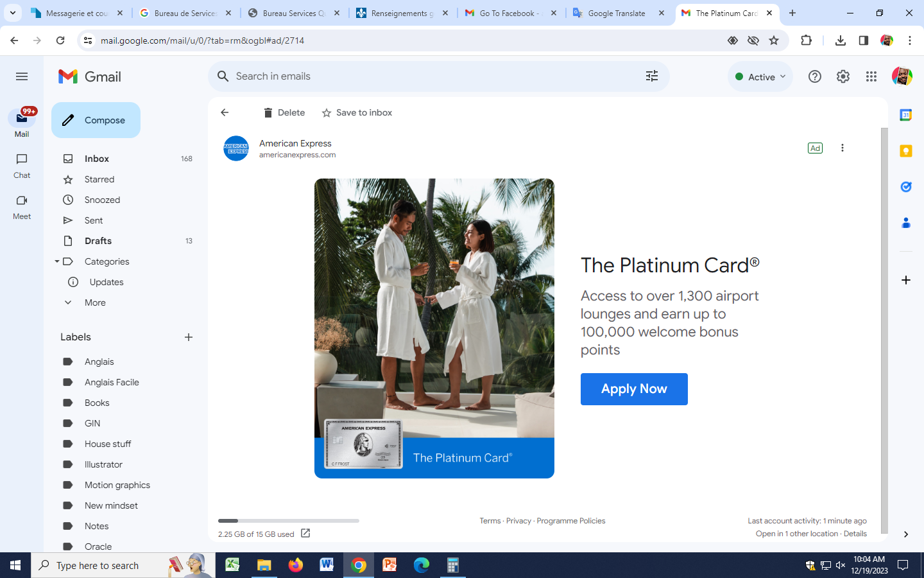Click the Search in emails field
The height and width of the screenshot is (578, 924).
point(430,76)
